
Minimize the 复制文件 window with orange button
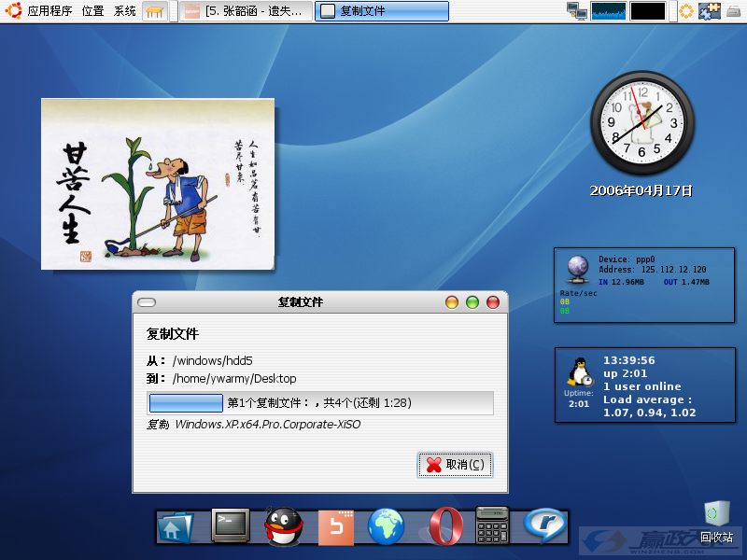pos(452,302)
